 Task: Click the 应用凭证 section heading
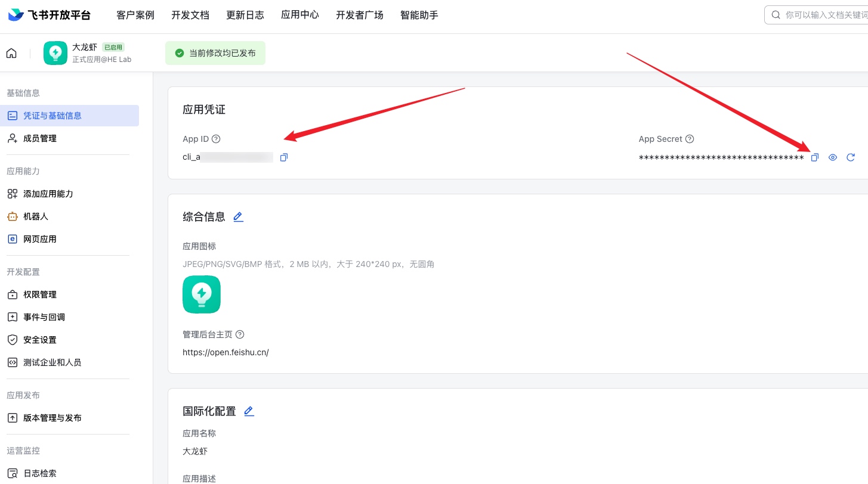204,110
